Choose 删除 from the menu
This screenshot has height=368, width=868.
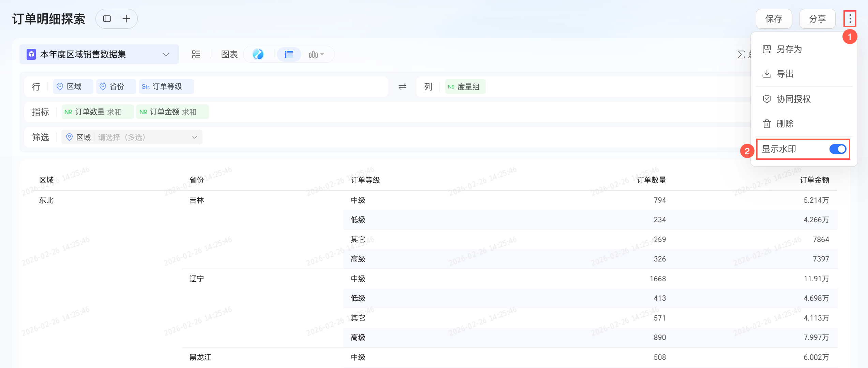click(804, 124)
